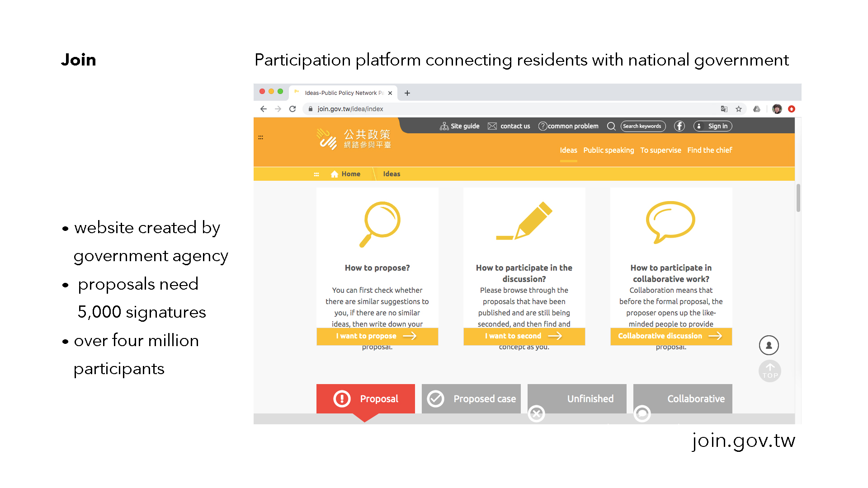Screen dimensions: 868x488
Task: Select the To supervise menu item
Action: [660, 150]
